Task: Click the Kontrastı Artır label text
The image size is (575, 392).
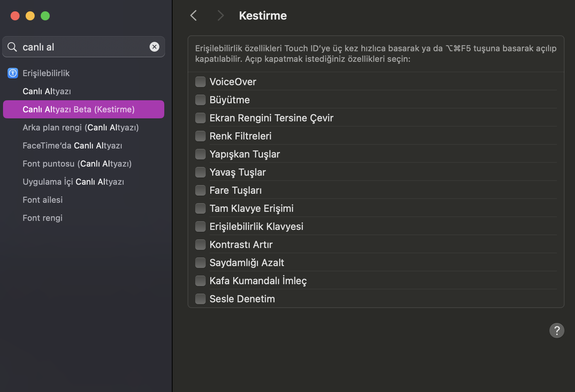Action: click(241, 245)
